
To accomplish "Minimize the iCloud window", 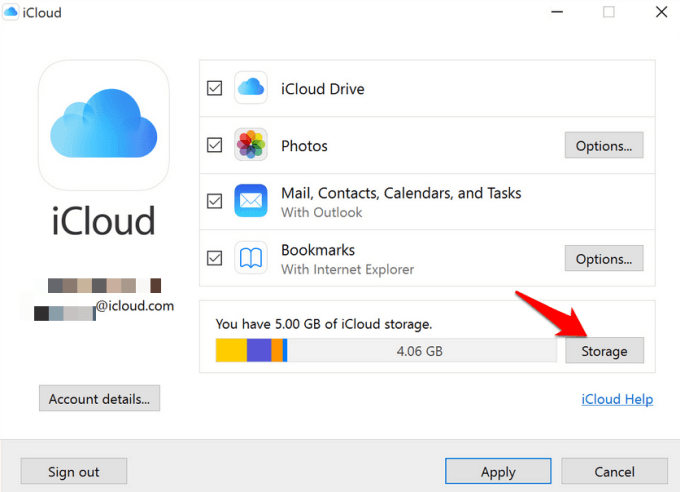I will pos(557,12).
